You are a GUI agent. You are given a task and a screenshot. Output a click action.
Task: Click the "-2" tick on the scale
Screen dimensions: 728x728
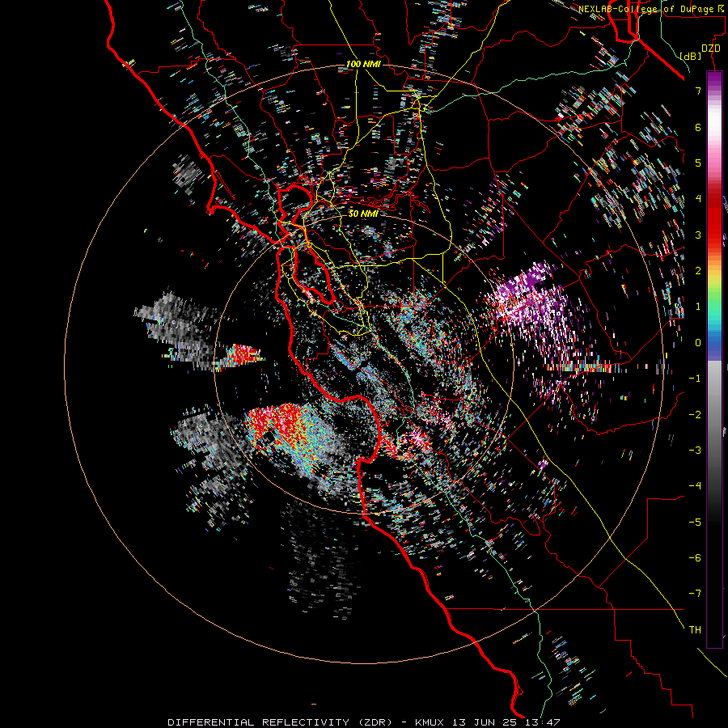(695, 415)
